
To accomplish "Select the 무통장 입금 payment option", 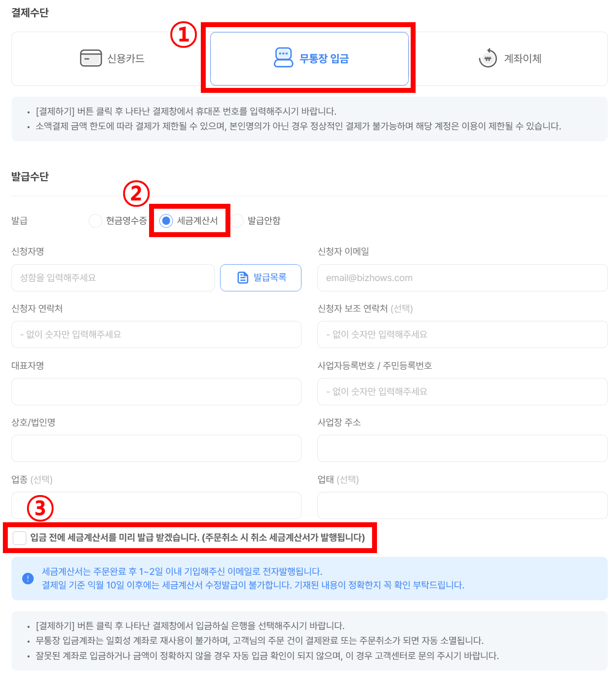I will 309,59.
